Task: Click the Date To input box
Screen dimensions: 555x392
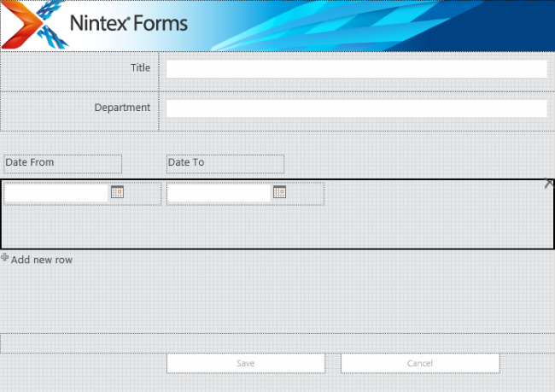Action: coord(219,193)
